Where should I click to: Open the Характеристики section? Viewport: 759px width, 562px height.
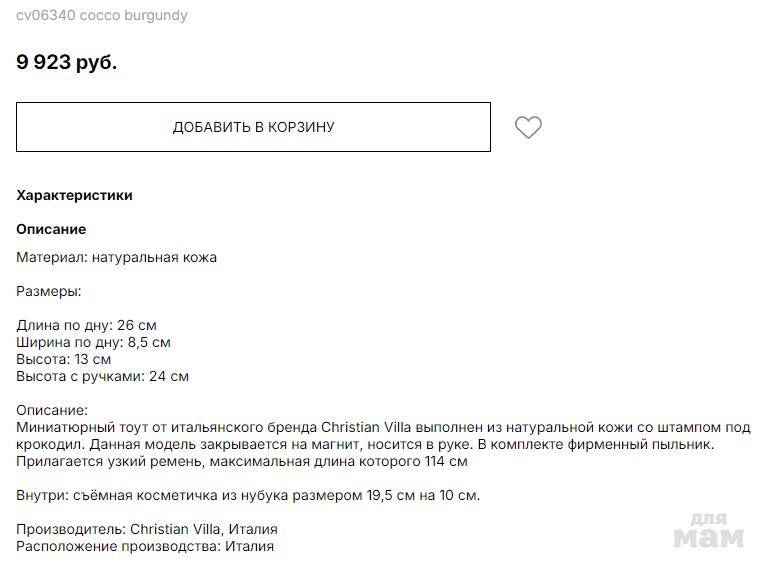click(74, 195)
